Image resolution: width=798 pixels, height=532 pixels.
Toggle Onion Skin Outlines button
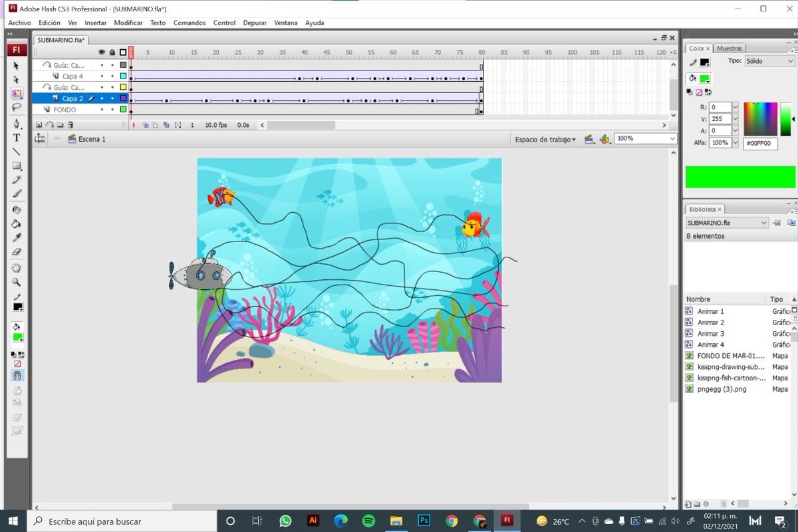(155, 124)
